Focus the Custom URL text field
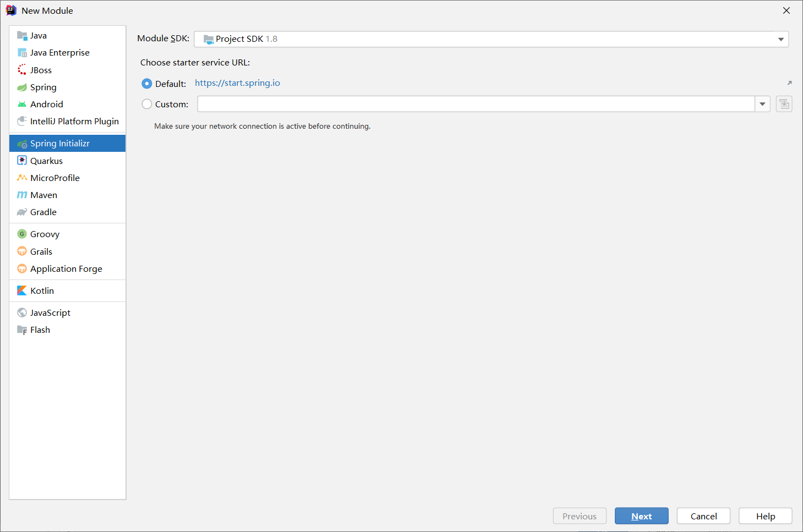 476,104
